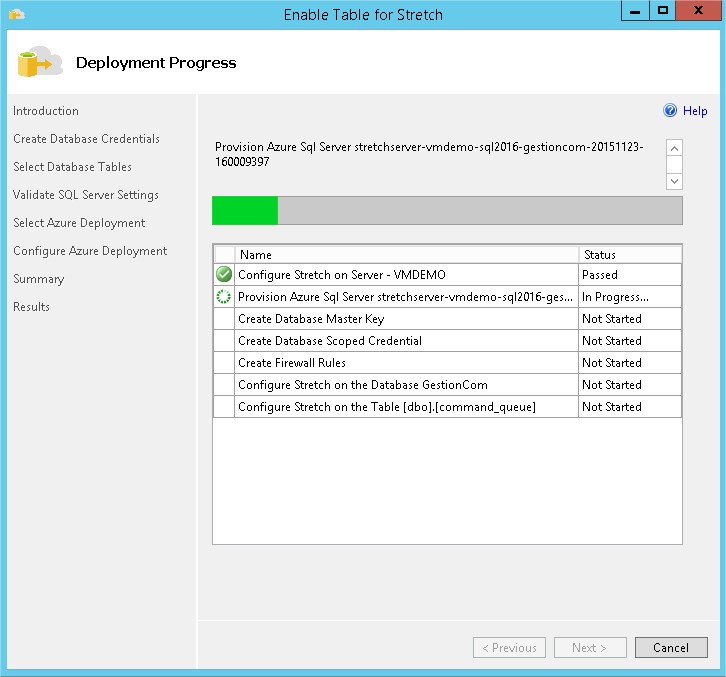This screenshot has width=726, height=677.
Task: Select the Create Database Master Key row
Action: pyautogui.click(x=447, y=319)
